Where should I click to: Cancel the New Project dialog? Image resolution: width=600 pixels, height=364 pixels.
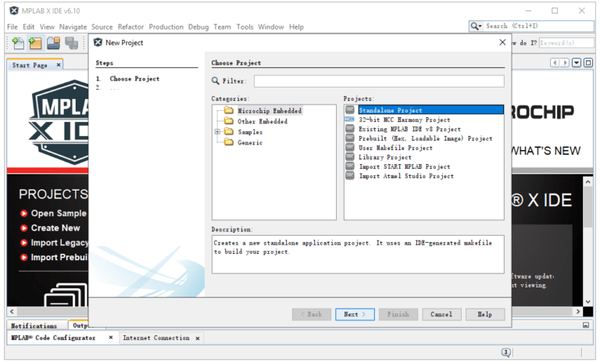(x=441, y=314)
